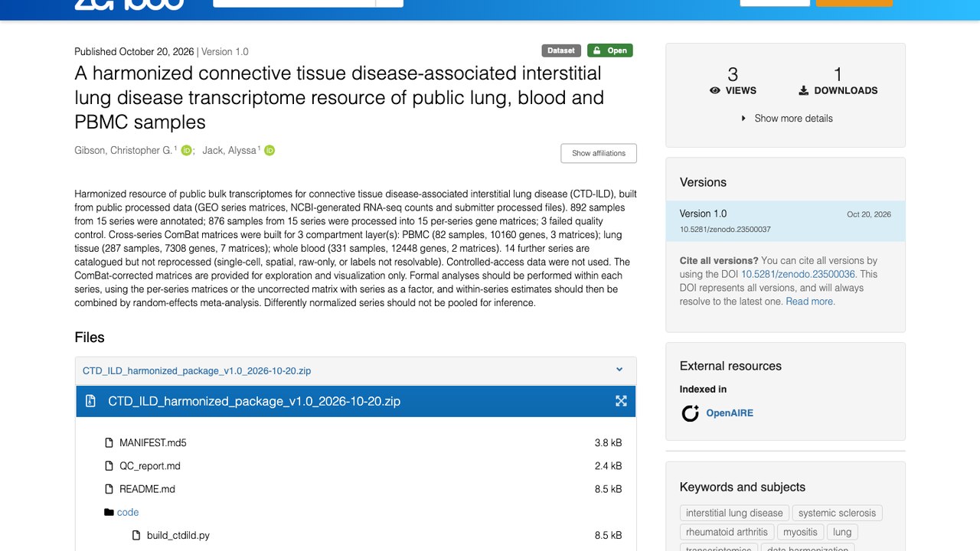Click the build_ctdild.py file icon
Image resolution: width=980 pixels, height=551 pixels.
tap(136, 535)
